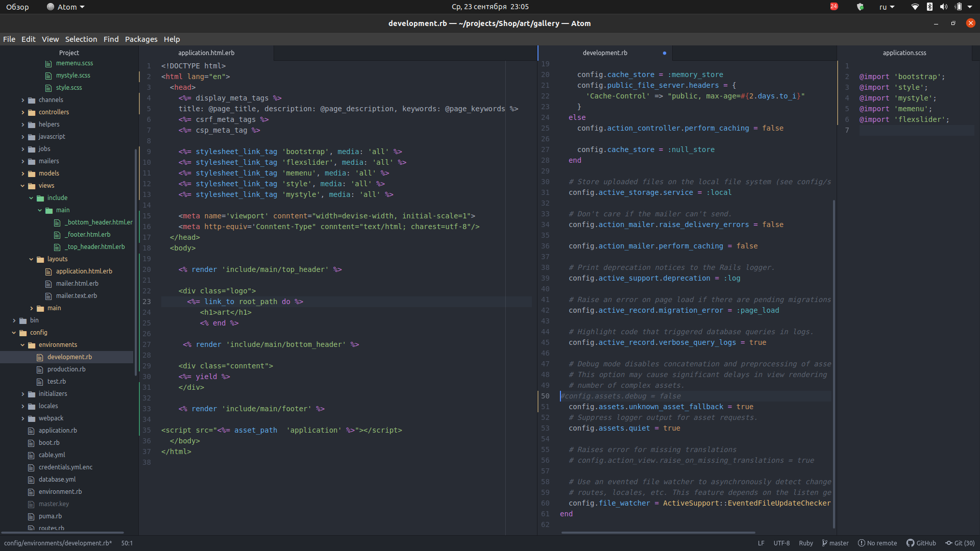Screen dimensions: 980x551
Task: Switch to the application.html.erb tab
Action: coord(206,53)
